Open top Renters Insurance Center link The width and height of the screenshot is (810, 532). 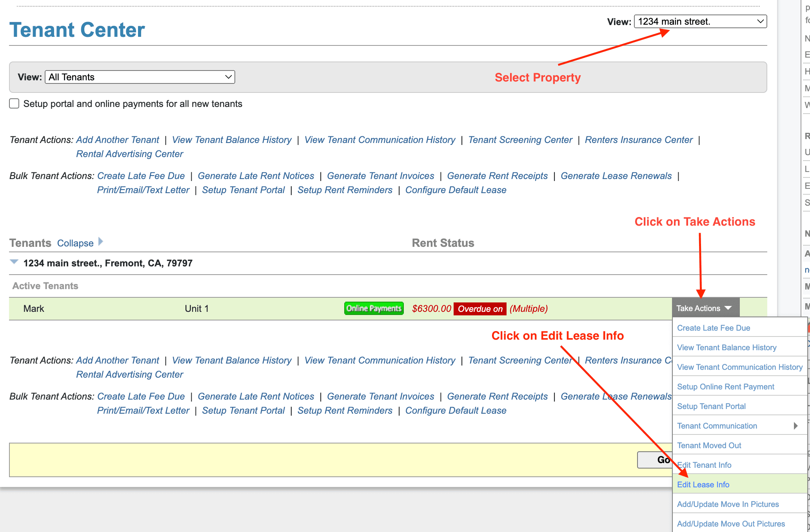pyautogui.click(x=638, y=140)
